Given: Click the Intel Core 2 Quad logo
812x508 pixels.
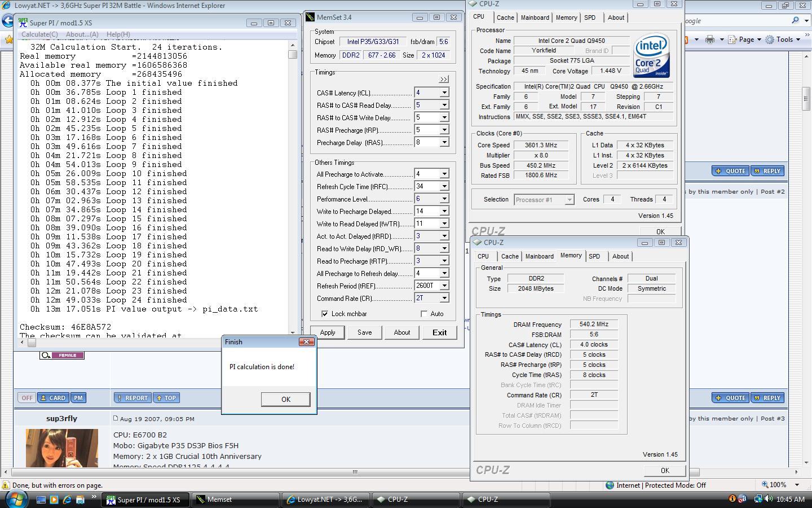Looking at the screenshot, I should click(x=652, y=55).
